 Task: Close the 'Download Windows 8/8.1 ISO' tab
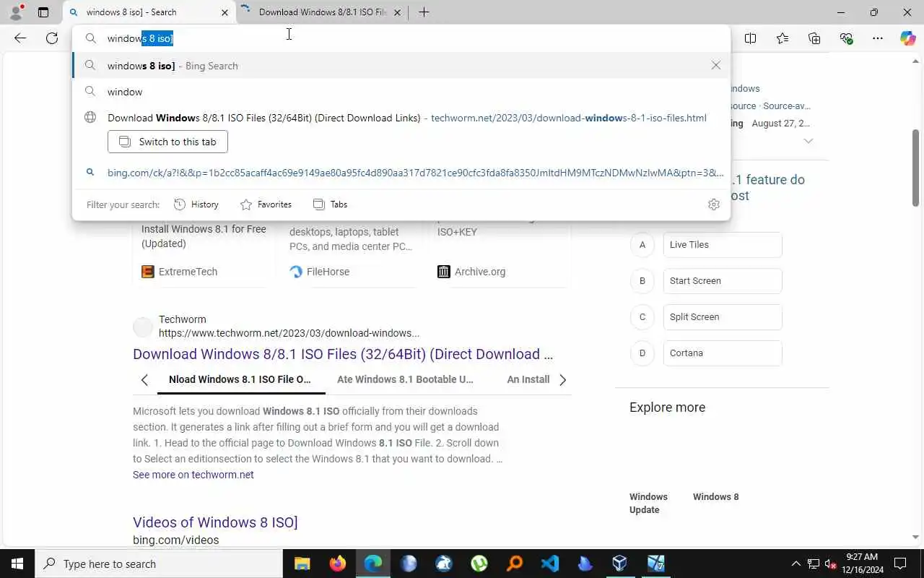[x=397, y=12]
